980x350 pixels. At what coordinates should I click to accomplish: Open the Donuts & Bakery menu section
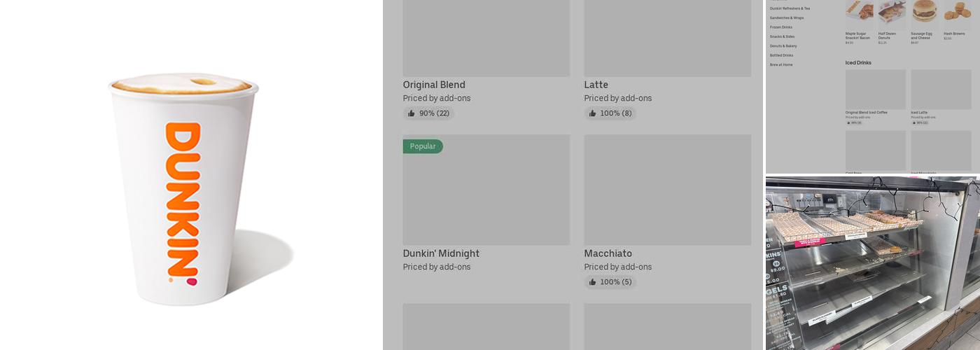tap(783, 45)
